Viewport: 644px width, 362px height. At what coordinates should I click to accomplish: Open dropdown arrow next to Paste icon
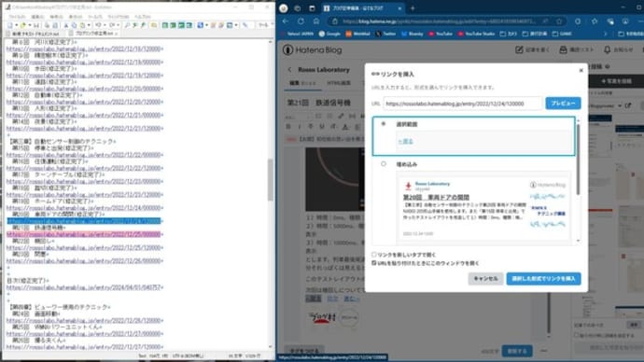[88, 25]
